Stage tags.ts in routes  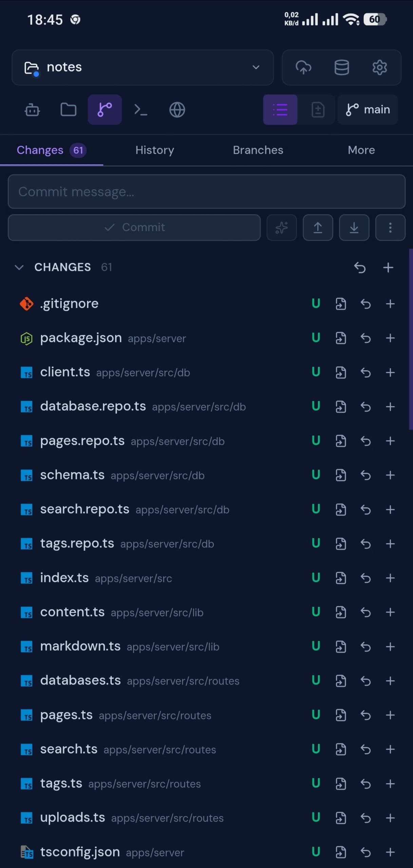click(x=390, y=784)
